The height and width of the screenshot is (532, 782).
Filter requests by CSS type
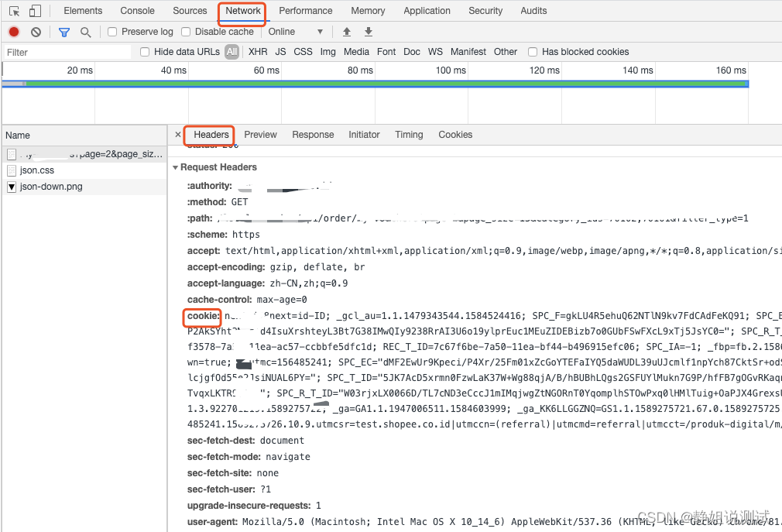point(304,52)
